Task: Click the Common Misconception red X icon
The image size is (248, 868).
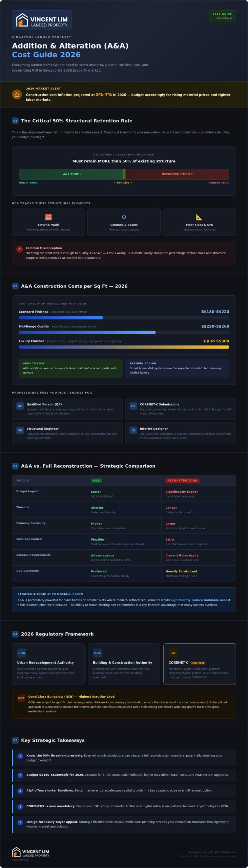Action: (x=20, y=249)
